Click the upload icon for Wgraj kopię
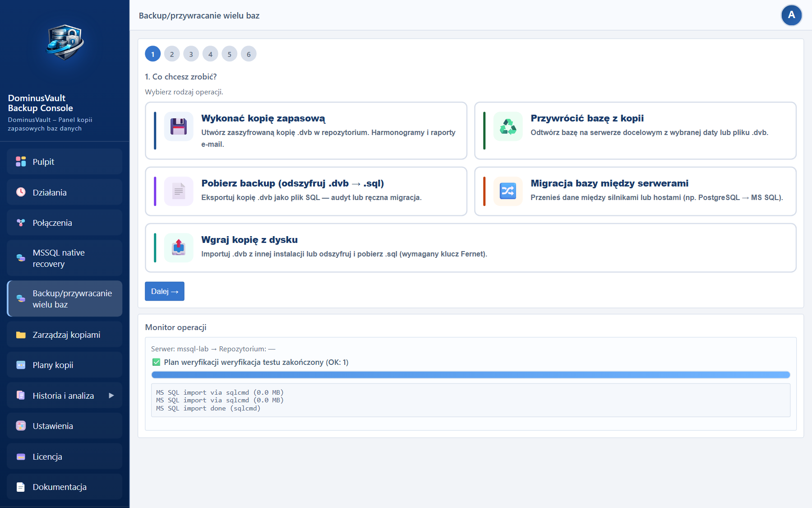 (x=179, y=247)
